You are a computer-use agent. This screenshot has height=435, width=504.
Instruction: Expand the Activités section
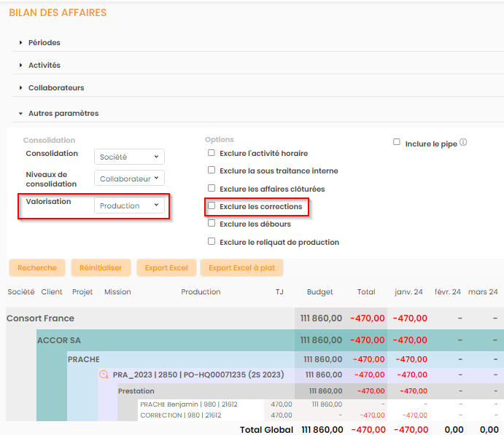pos(44,66)
